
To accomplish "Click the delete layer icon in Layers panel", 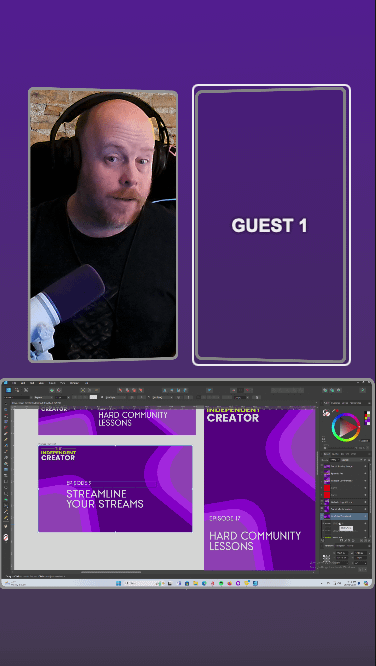I will click(369, 540).
